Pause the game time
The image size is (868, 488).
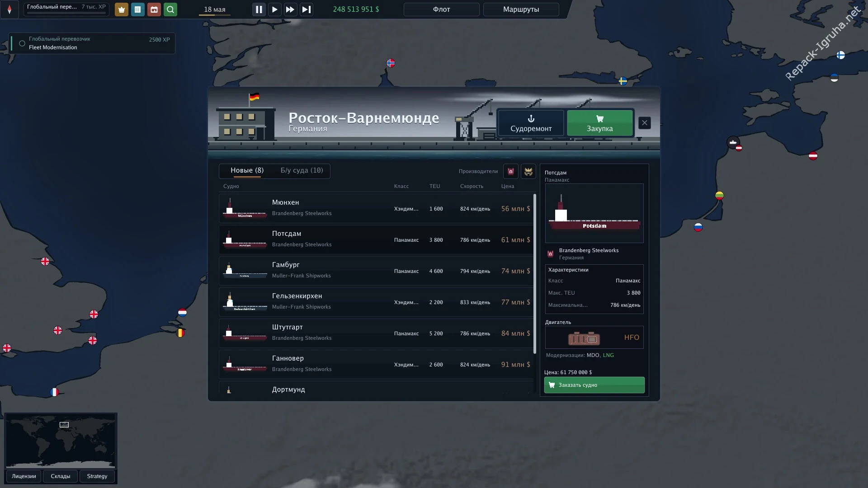click(259, 9)
